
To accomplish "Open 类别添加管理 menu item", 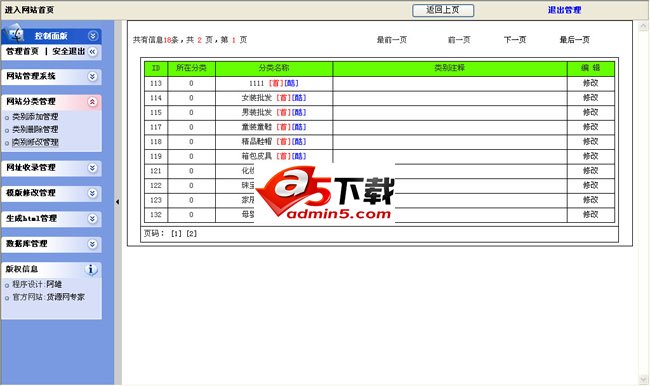I will pyautogui.click(x=35, y=117).
